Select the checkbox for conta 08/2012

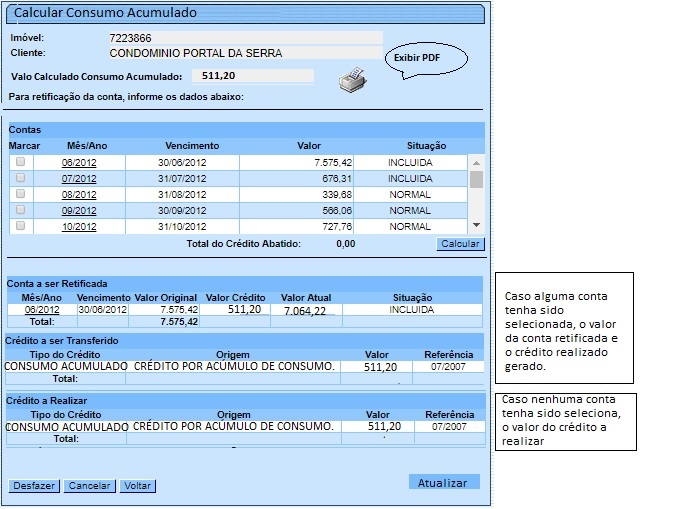point(20,194)
